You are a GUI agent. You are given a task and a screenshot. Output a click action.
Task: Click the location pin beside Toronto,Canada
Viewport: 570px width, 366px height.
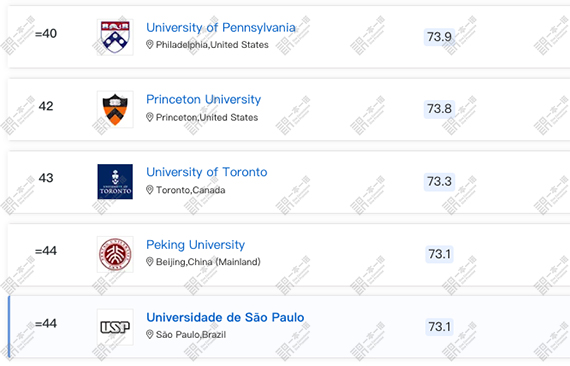149,190
